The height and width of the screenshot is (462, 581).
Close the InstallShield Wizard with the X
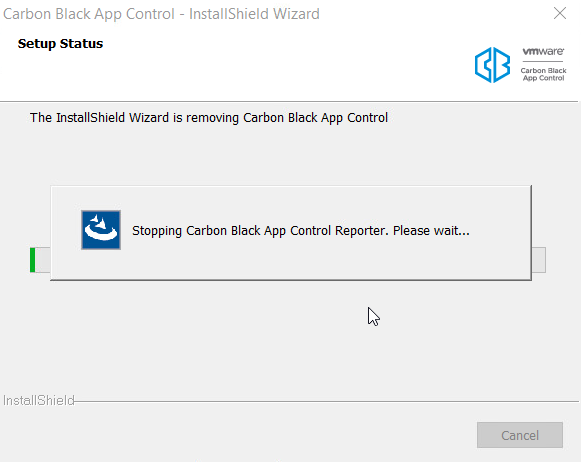point(560,13)
